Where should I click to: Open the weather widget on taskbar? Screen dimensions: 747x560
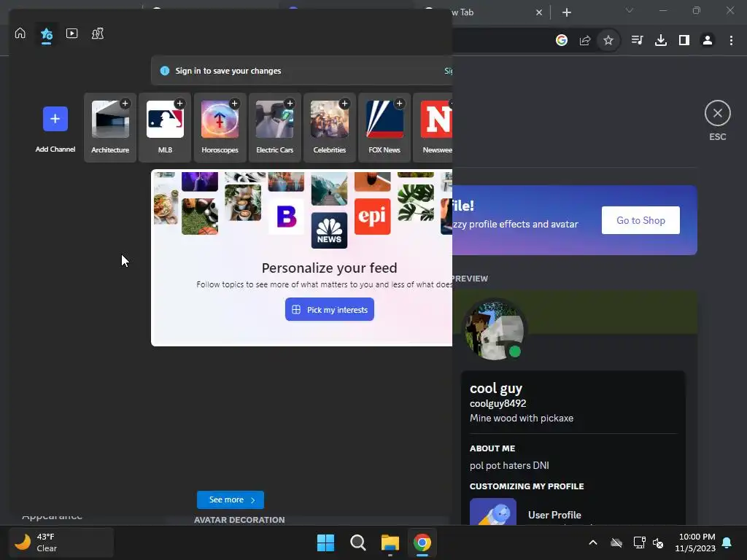pos(61,542)
